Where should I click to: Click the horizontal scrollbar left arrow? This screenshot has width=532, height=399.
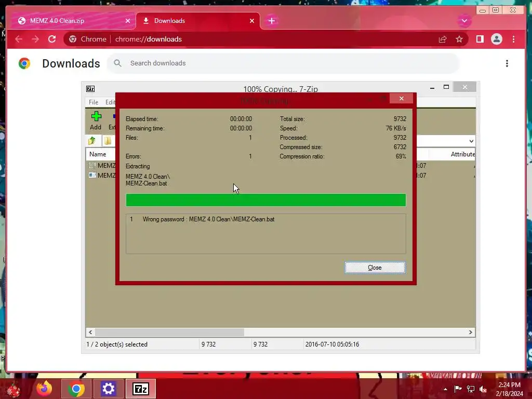tap(90, 332)
